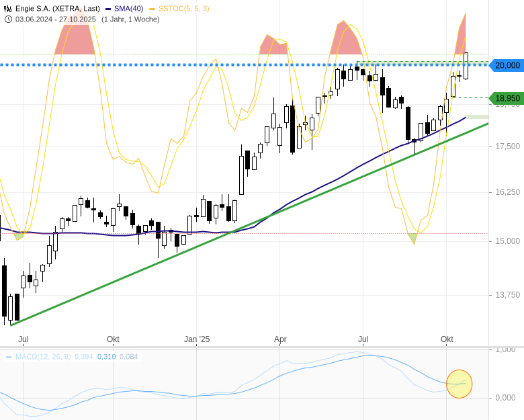Select the Apr label on the time axis
This screenshot has height=420, width=524.
(280, 339)
